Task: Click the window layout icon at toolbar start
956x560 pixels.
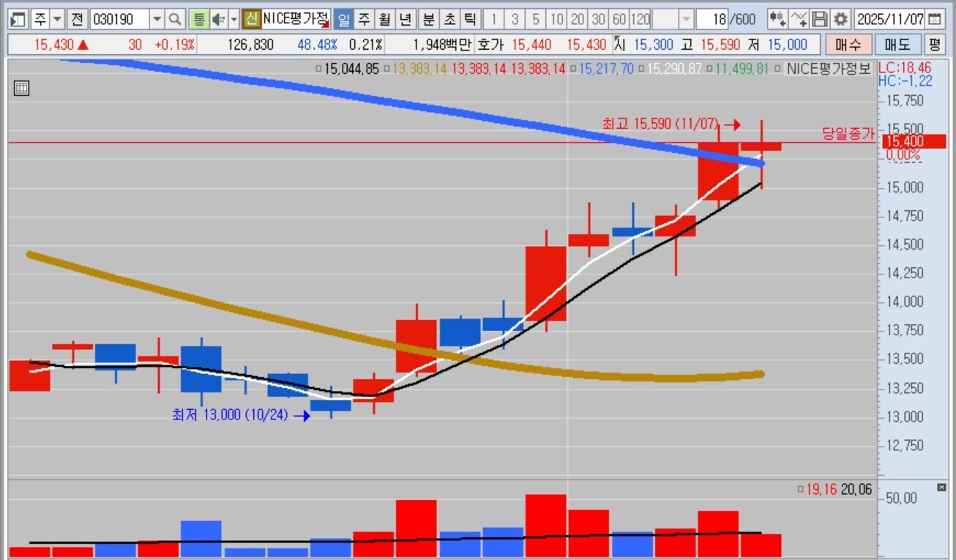Action: click(18, 19)
